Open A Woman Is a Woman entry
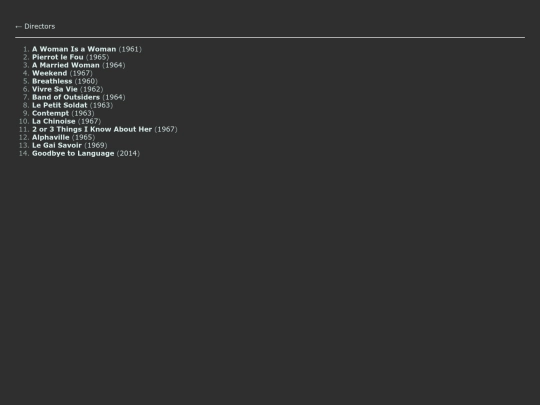540x405 pixels. click(x=74, y=49)
